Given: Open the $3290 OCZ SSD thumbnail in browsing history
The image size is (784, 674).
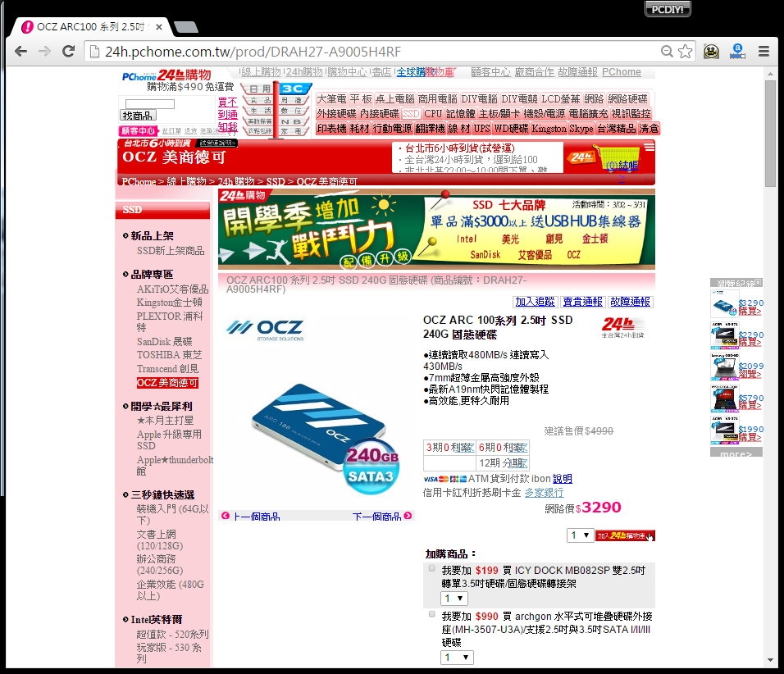Looking at the screenshot, I should coord(724,304).
